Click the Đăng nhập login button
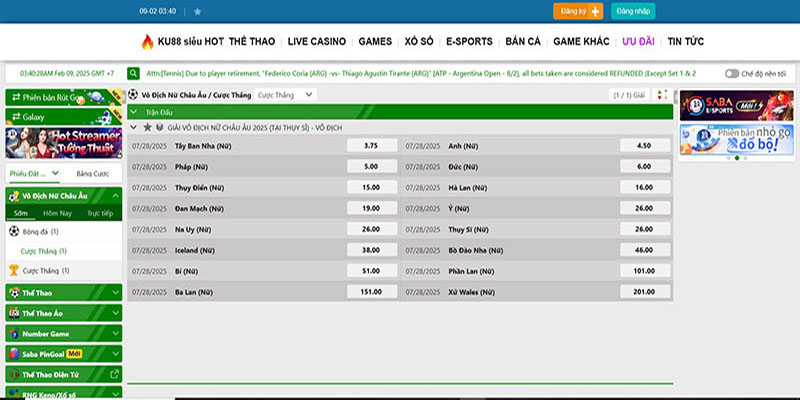The image size is (800, 400). pyautogui.click(x=633, y=11)
